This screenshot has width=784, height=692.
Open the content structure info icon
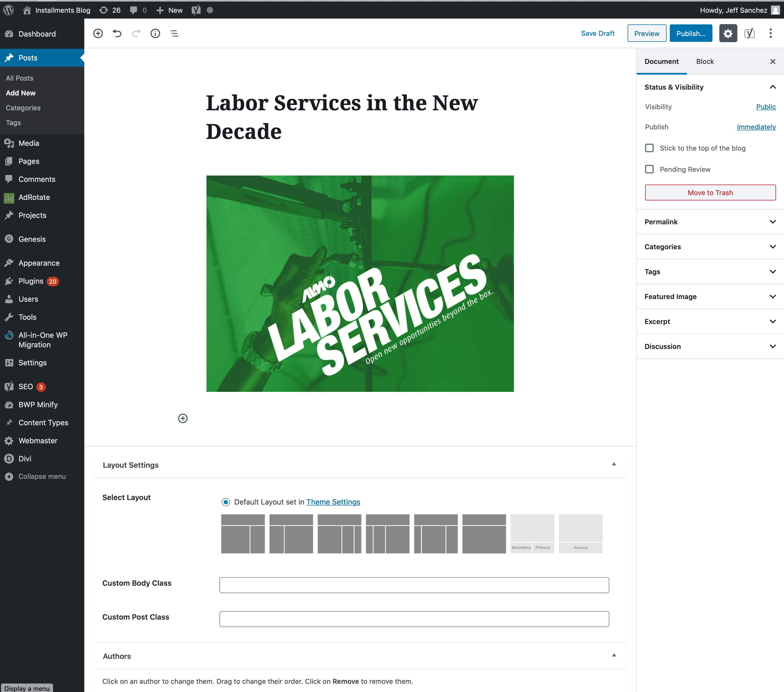tap(155, 33)
